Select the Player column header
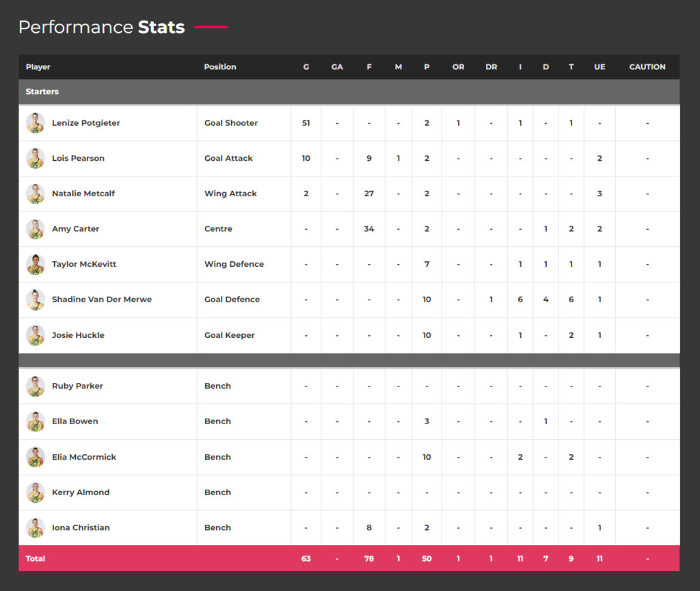 coord(38,67)
